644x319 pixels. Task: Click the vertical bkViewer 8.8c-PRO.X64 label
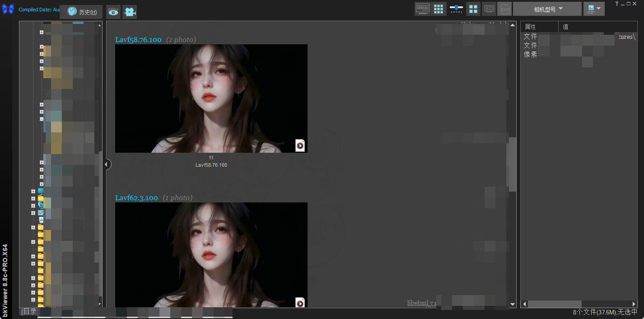[5, 281]
